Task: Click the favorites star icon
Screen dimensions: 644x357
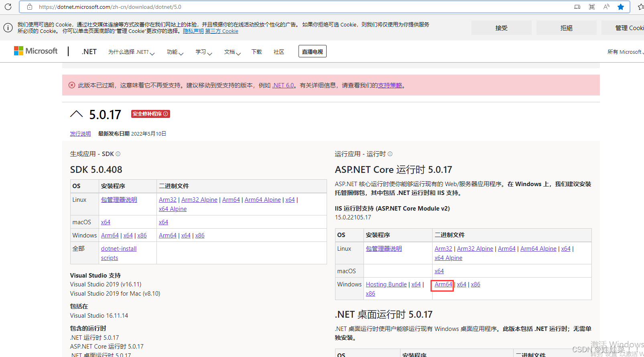Action: tap(621, 7)
